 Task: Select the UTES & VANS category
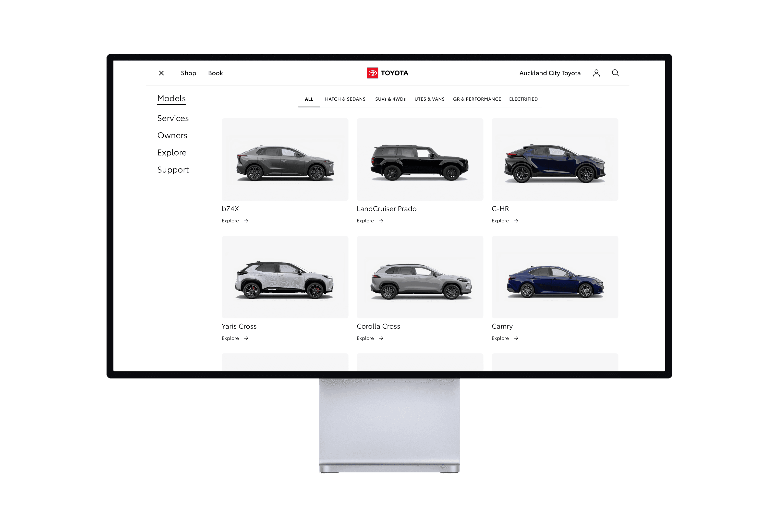(x=430, y=99)
